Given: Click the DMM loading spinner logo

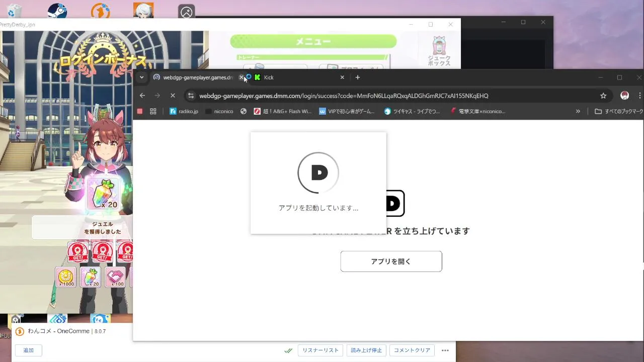Looking at the screenshot, I should click(318, 173).
